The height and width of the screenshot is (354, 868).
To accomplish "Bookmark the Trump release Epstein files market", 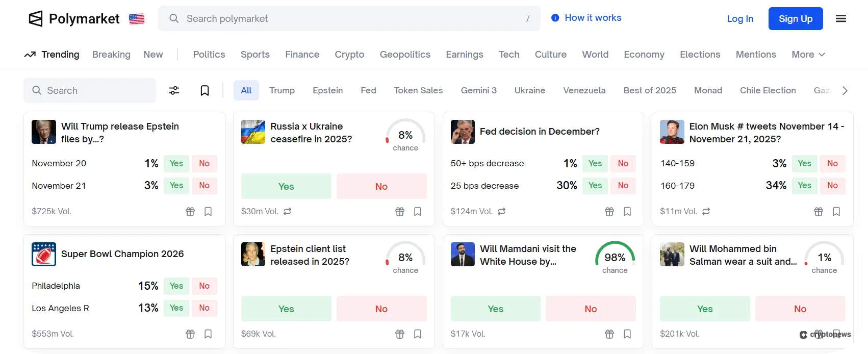I will tap(208, 211).
